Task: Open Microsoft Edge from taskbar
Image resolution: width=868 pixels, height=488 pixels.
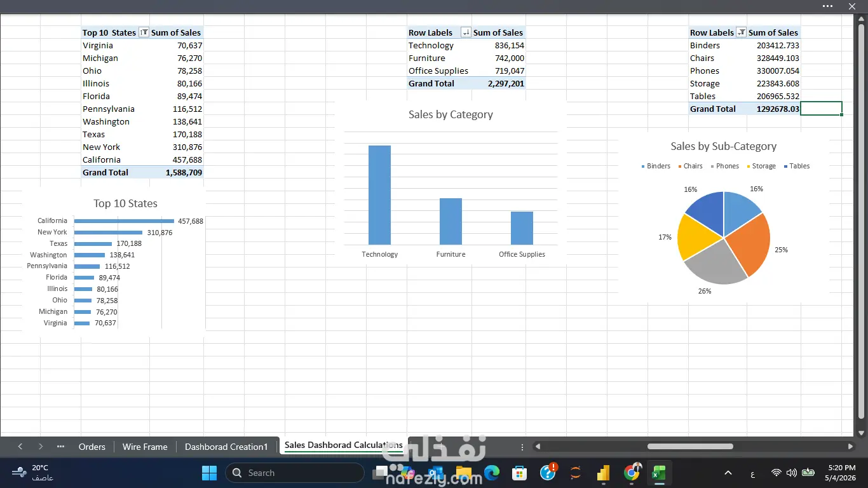Action: coord(492,473)
